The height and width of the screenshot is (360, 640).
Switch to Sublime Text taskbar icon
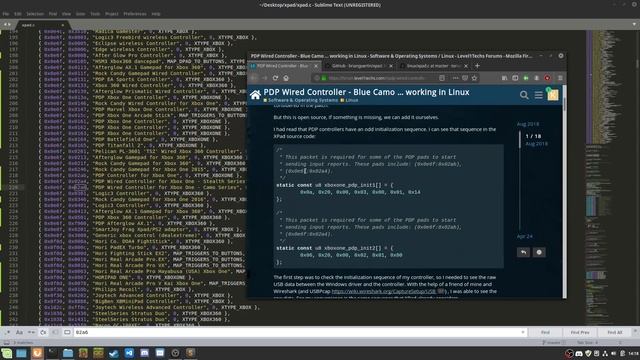tap(191, 353)
